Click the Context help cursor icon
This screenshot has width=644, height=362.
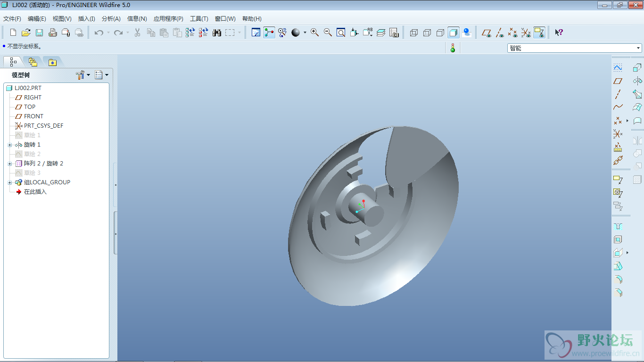pyautogui.click(x=559, y=33)
